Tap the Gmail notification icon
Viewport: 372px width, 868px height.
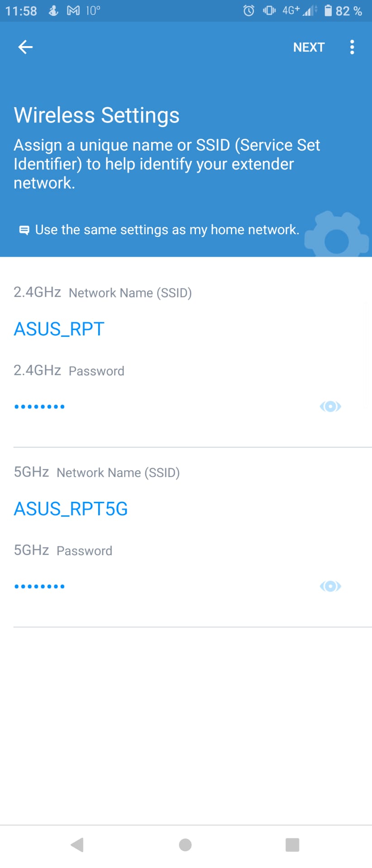click(73, 10)
